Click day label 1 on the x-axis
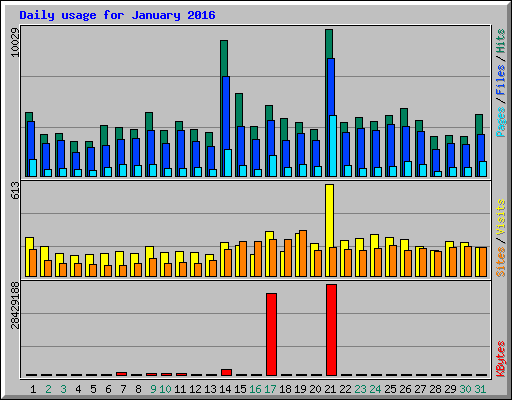This screenshot has height=400, width=512. tap(33, 389)
